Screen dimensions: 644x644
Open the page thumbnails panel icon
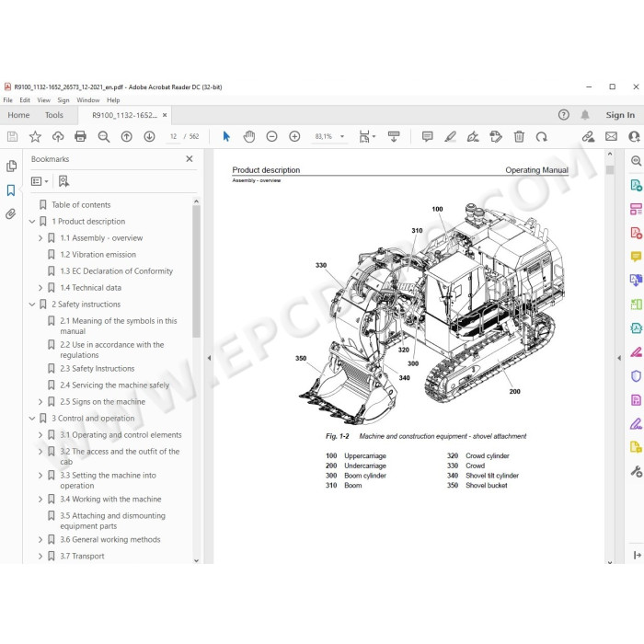[x=11, y=166]
